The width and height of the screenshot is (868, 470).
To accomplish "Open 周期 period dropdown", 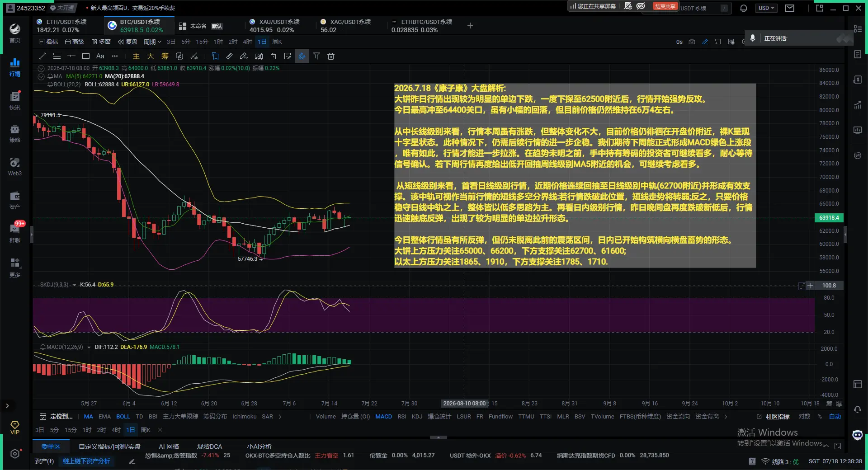I will point(152,42).
